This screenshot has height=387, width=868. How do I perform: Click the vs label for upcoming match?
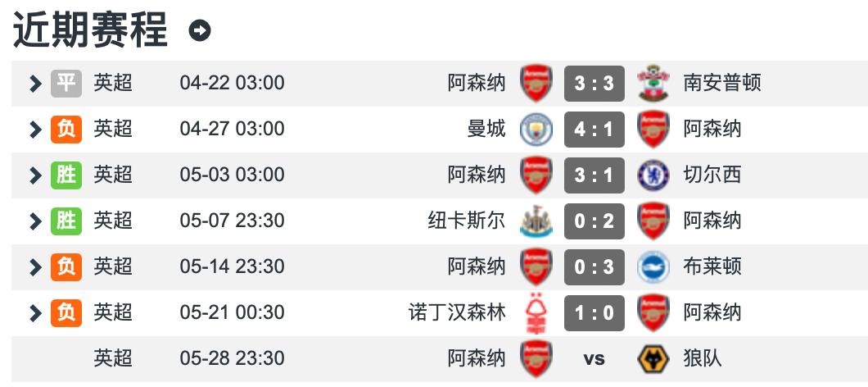[x=594, y=358]
